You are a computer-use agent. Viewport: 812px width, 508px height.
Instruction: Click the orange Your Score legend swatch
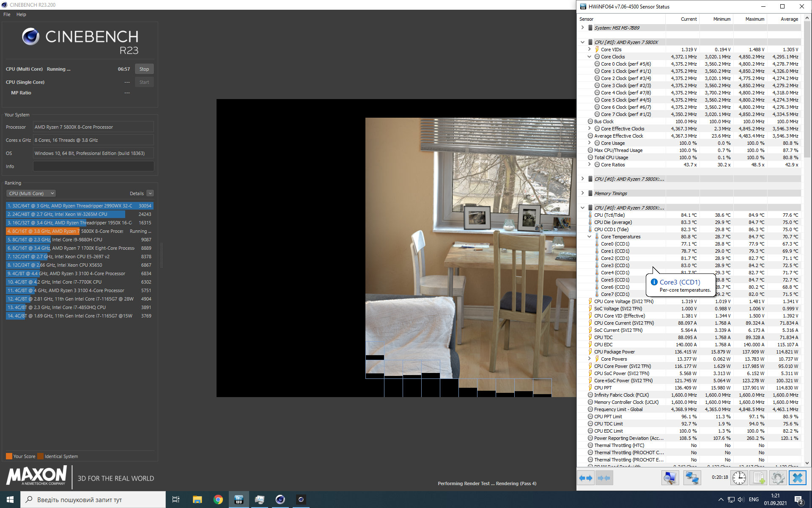click(x=9, y=456)
